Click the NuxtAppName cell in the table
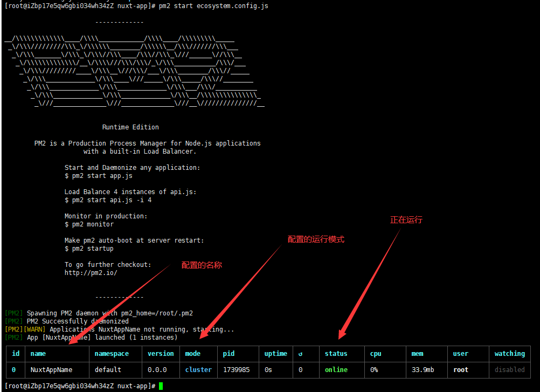 pos(51,370)
